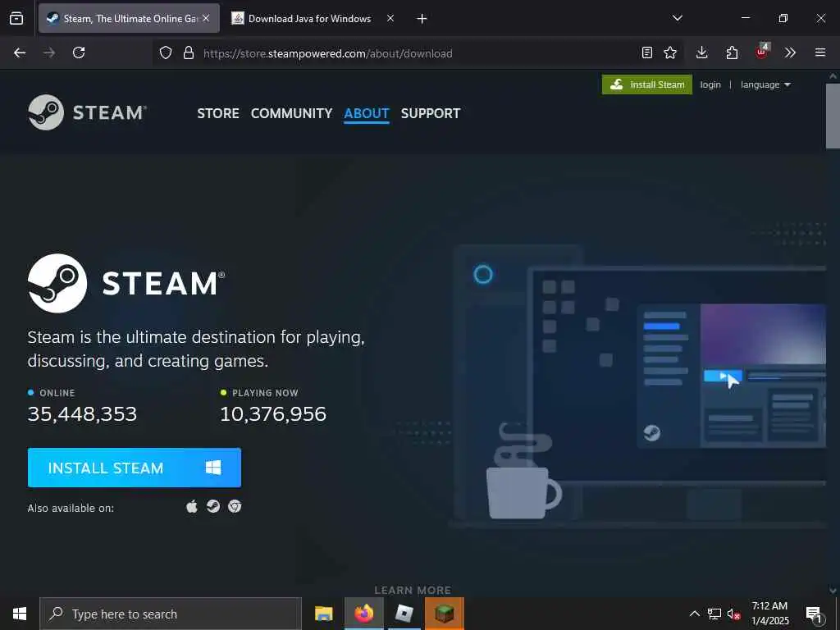Open the SUPPORT menu item
This screenshot has width=840, height=630.
(431, 113)
